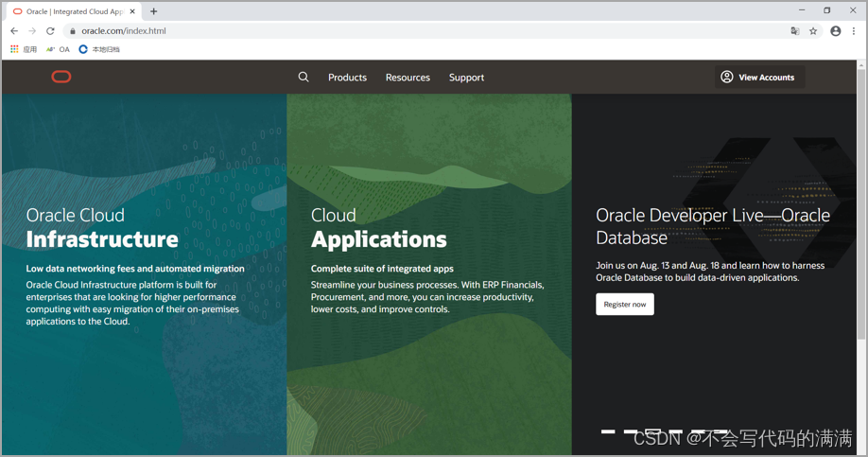Open site search magnifier icon
Image resolution: width=868 pixels, height=457 pixels.
click(x=304, y=77)
